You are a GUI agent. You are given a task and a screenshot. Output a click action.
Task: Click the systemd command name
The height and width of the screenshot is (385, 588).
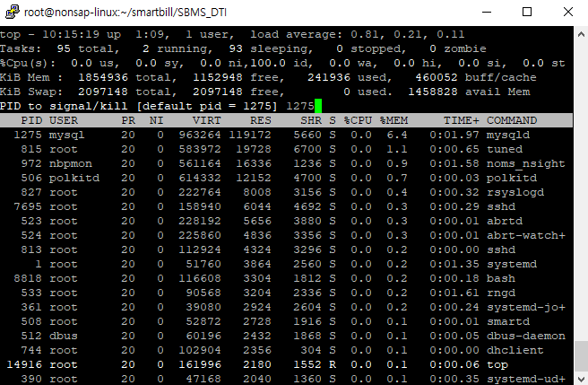[x=512, y=264]
